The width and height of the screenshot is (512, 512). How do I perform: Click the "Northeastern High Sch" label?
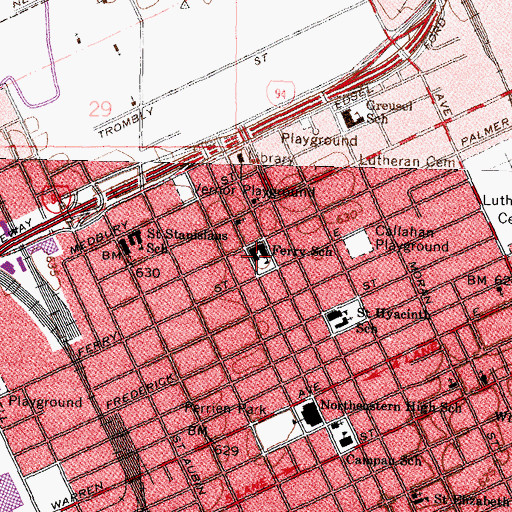(391, 406)
